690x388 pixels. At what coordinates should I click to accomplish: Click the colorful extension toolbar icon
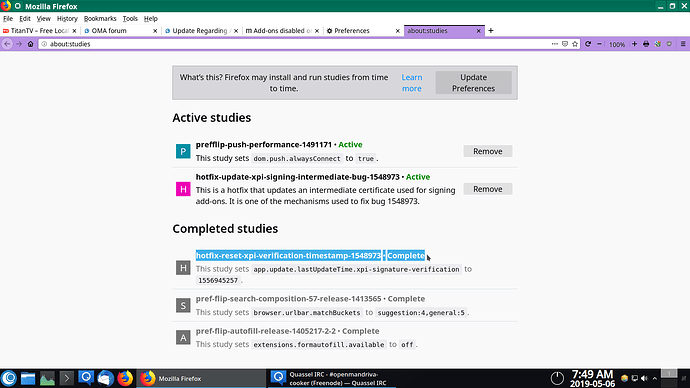[x=657, y=44]
